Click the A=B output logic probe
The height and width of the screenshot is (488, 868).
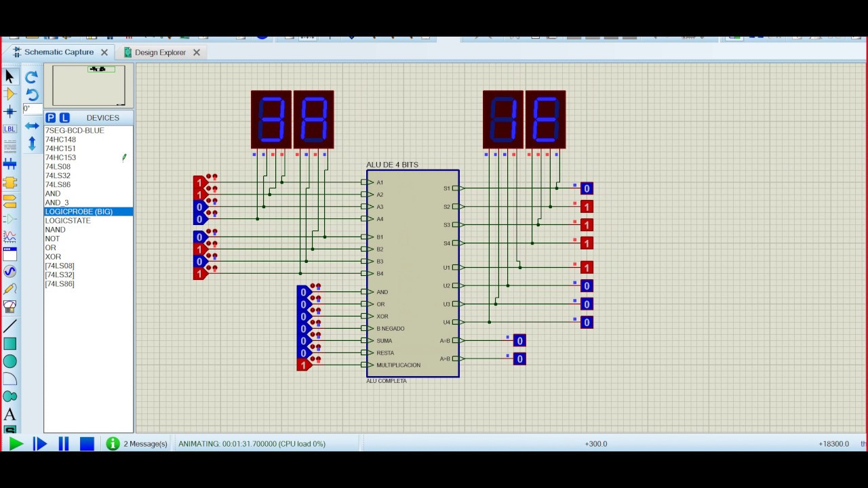[x=519, y=341]
